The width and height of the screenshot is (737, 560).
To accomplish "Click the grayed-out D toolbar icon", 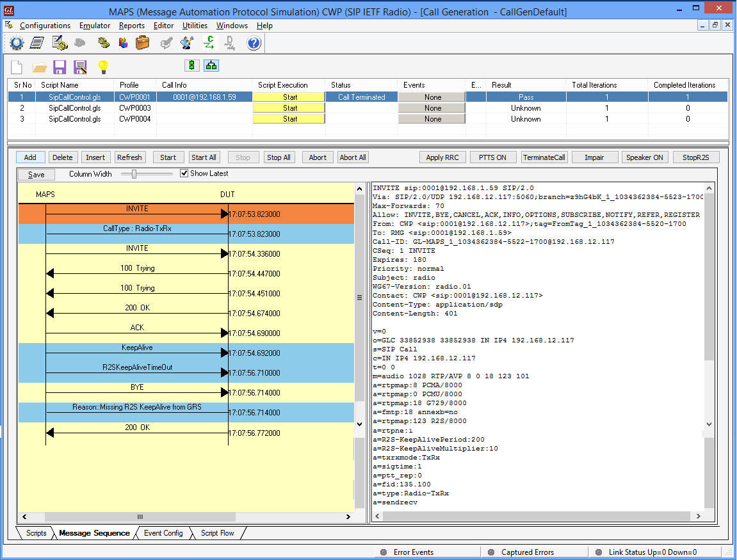I will 230,44.
